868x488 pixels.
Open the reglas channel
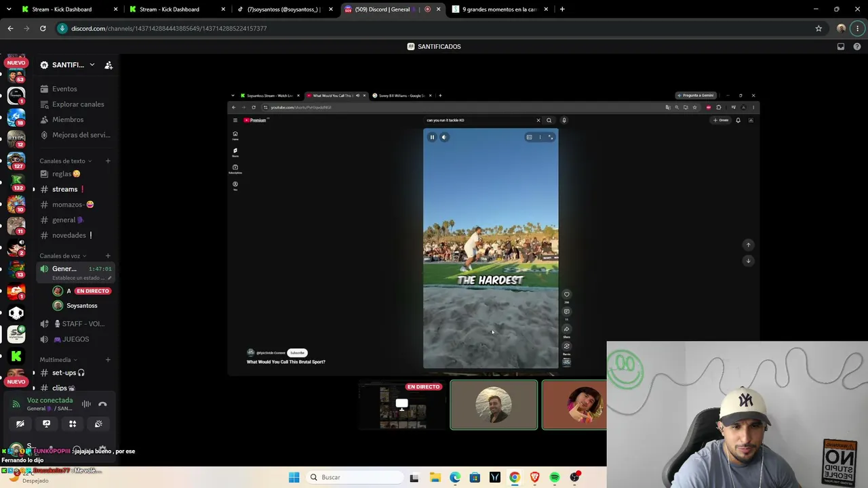pos(66,174)
